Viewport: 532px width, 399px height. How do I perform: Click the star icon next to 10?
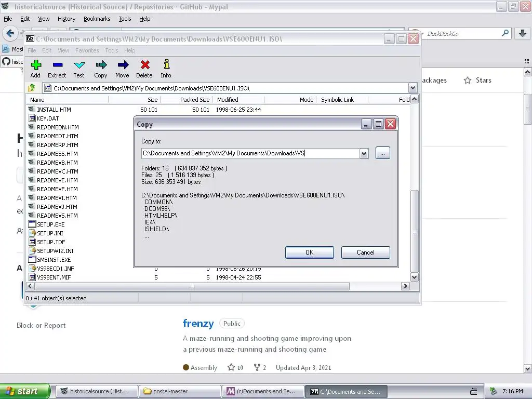click(231, 367)
